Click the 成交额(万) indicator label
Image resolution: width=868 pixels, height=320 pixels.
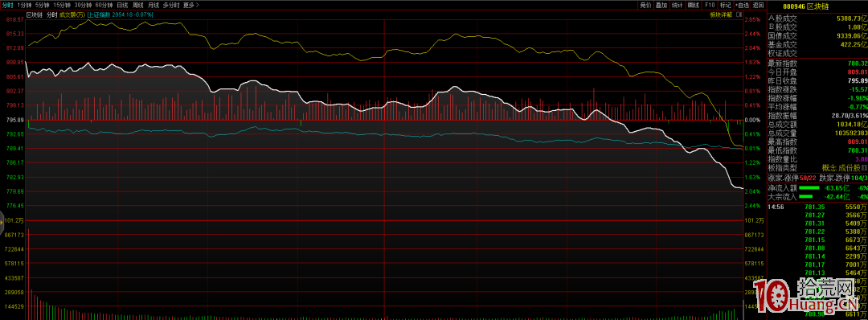(72, 14)
